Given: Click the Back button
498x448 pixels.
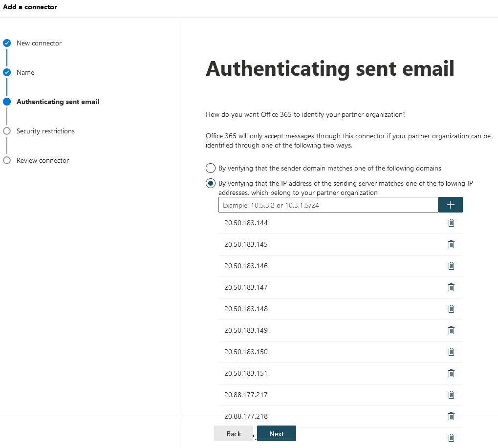Looking at the screenshot, I should point(234,434).
